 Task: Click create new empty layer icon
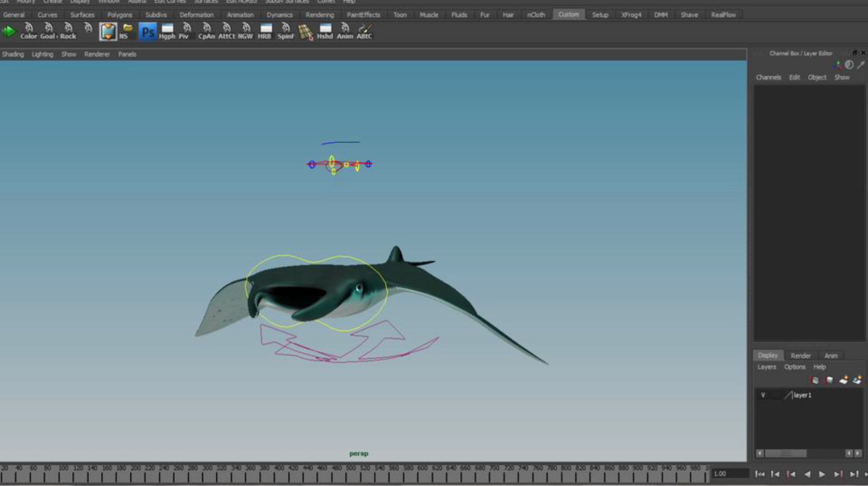(x=843, y=380)
